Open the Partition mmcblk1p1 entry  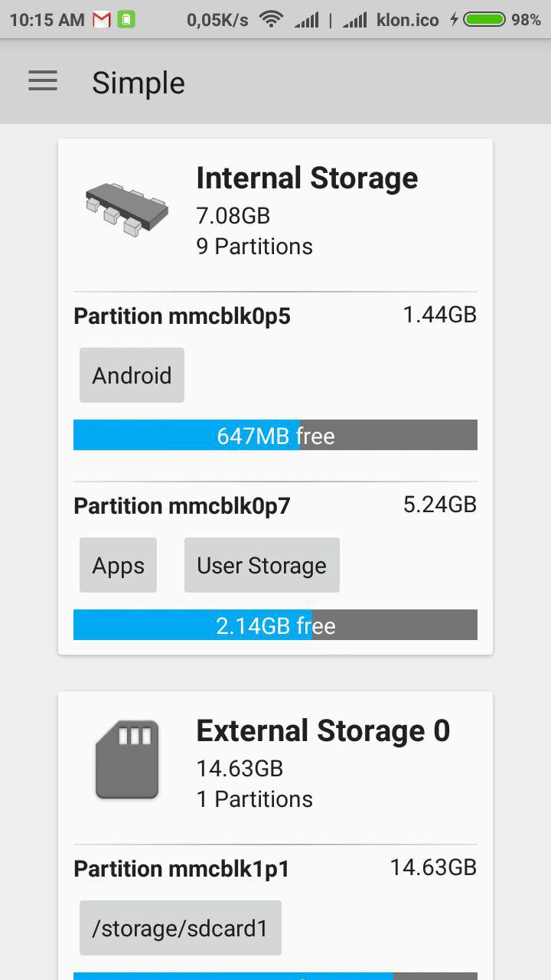[181, 869]
